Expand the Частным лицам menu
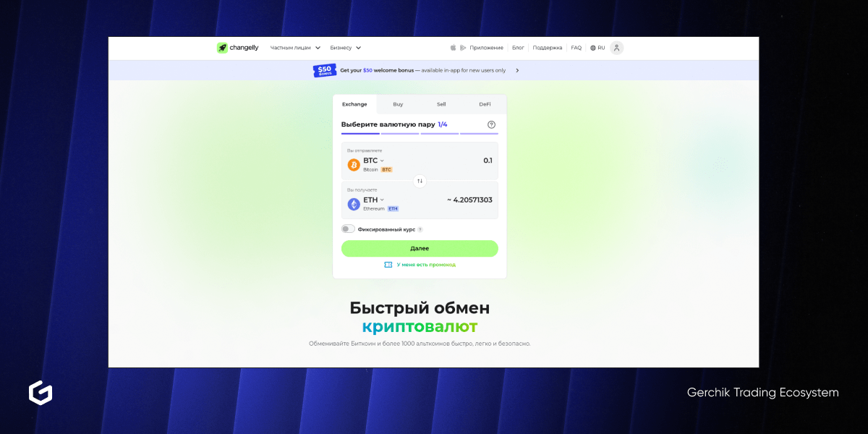The height and width of the screenshot is (434, 868). [295, 48]
